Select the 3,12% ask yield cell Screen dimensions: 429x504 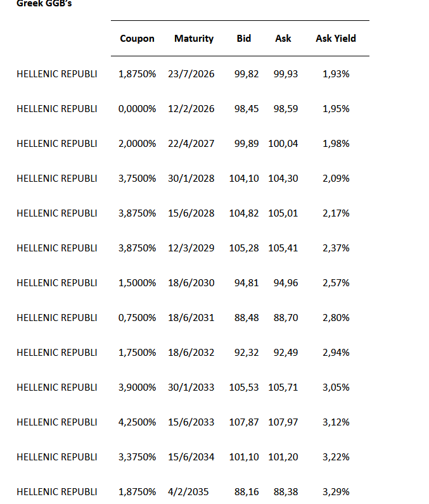[x=336, y=422]
